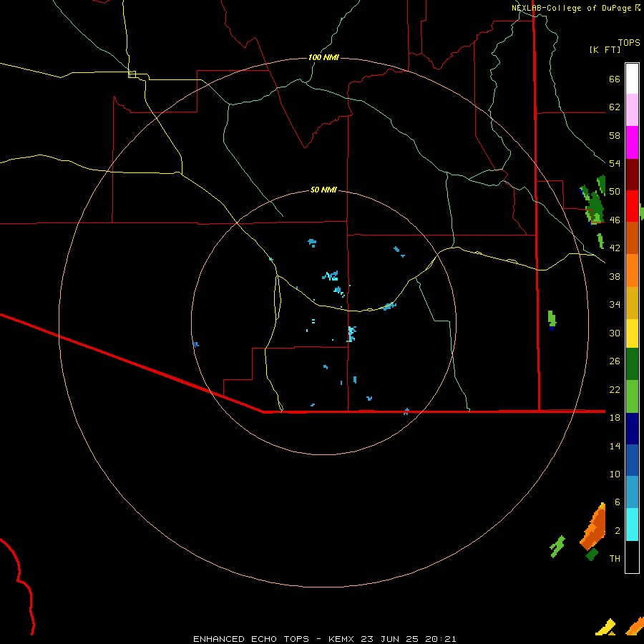Click the [K FT] units label
Viewport: 644px width, 644px height.
tap(605, 49)
